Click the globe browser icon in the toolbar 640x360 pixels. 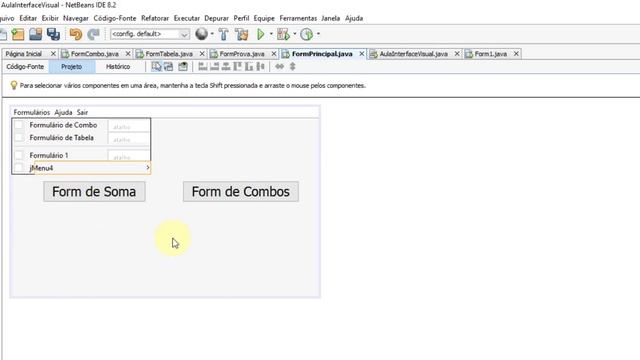[201, 34]
